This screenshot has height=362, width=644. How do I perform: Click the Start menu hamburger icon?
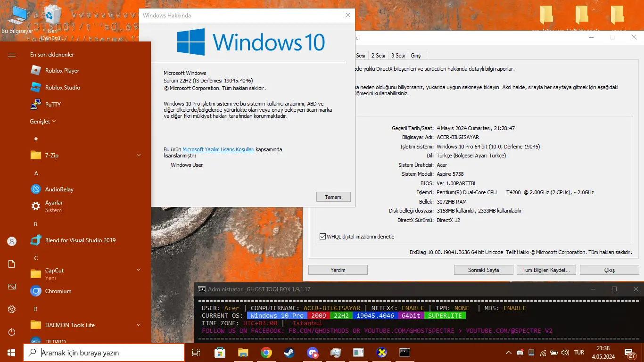tap(12, 55)
